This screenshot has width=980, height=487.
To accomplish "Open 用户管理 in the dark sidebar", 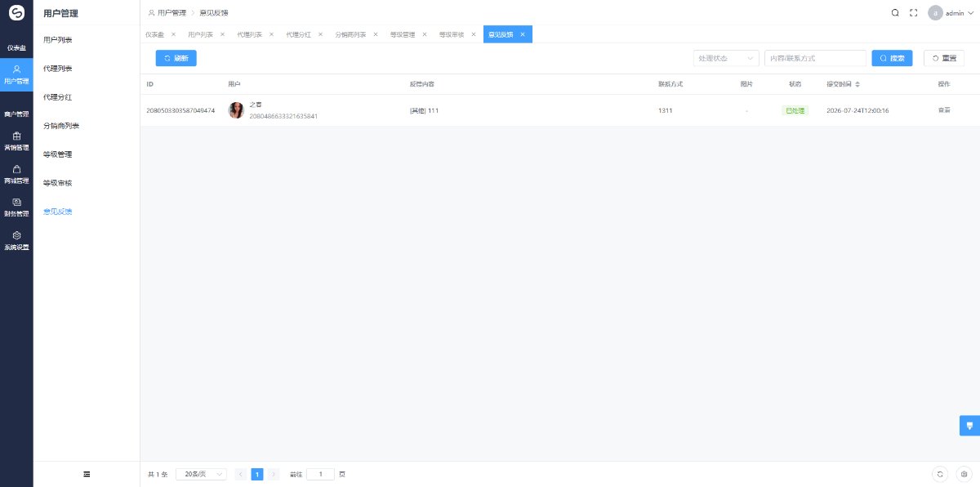I will pos(16,74).
